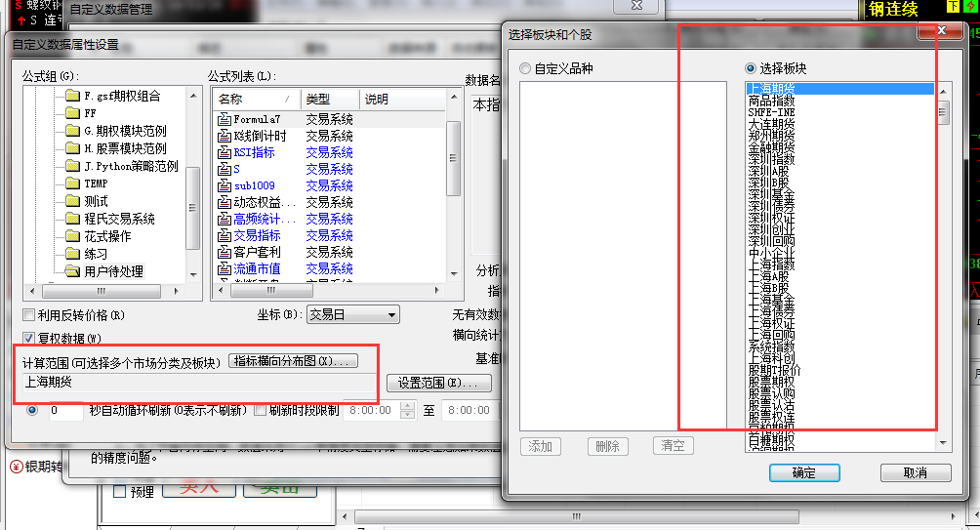Open 练习 folder icon
The image size is (980, 530).
pyautogui.click(x=72, y=254)
